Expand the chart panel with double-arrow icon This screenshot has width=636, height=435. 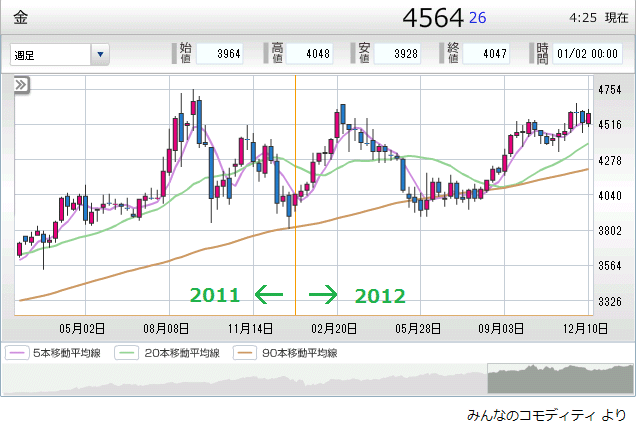coord(20,87)
